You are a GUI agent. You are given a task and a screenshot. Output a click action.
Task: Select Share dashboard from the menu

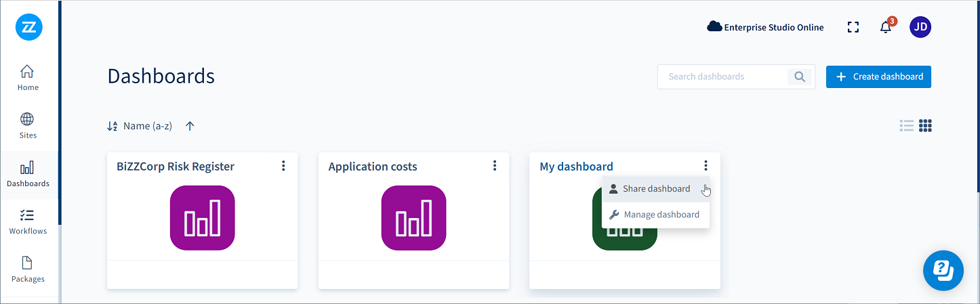point(655,189)
